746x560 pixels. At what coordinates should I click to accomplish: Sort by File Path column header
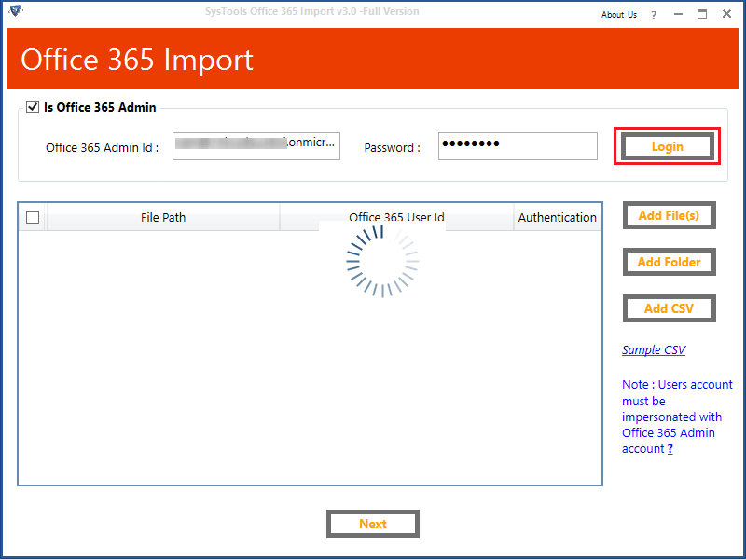click(x=163, y=217)
